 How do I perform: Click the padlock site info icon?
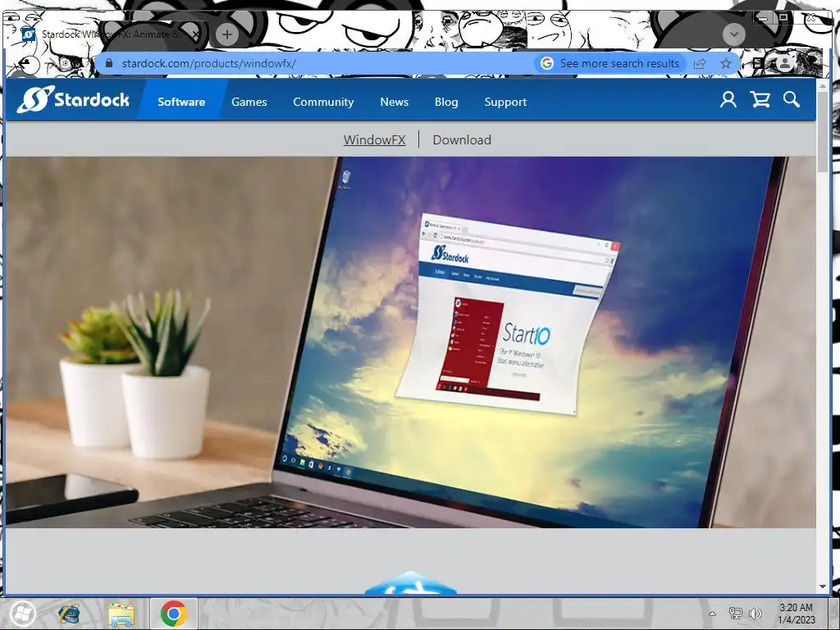pos(109,63)
